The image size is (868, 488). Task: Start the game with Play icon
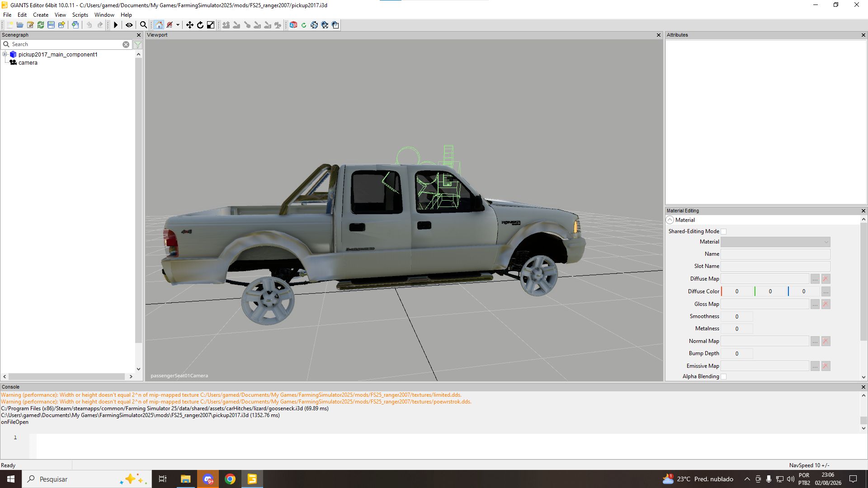(116, 25)
